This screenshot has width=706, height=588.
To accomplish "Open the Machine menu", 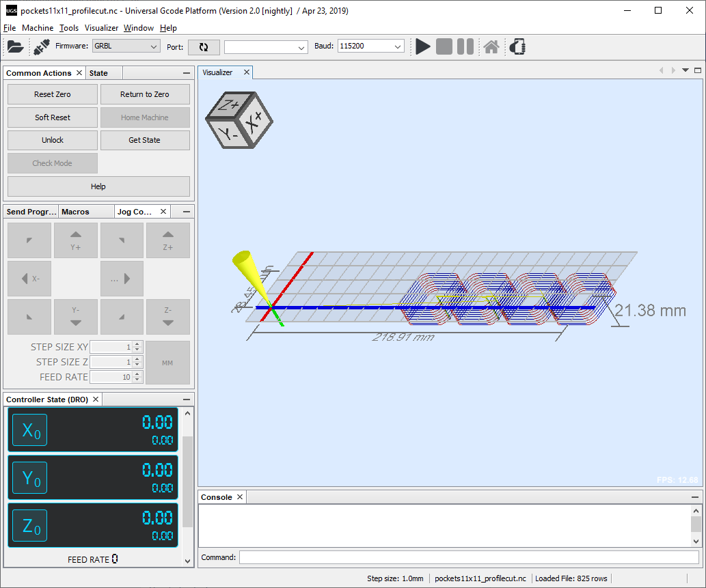I will click(x=38, y=28).
